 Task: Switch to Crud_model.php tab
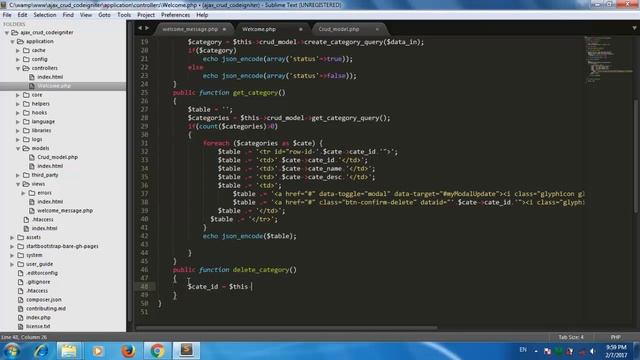(339, 29)
